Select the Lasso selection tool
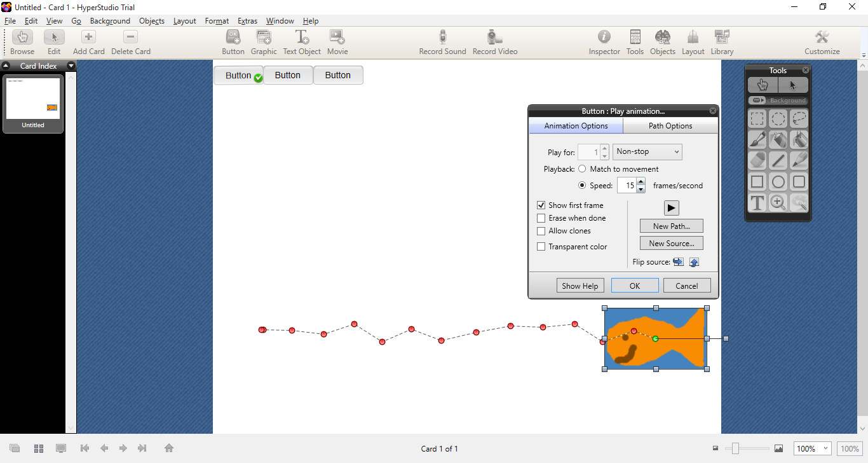The width and height of the screenshot is (868, 463). [x=799, y=118]
